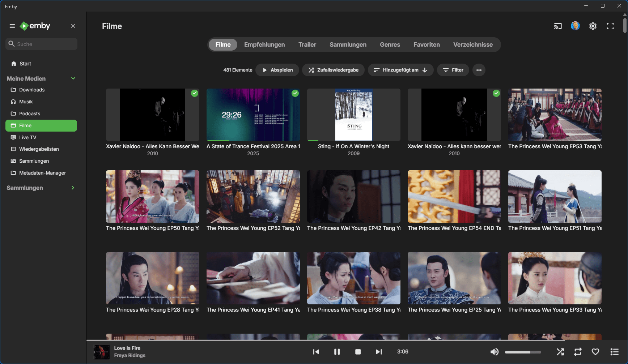This screenshot has height=364, width=628.
Task: Click the Zufallswiedergabe button
Action: (333, 70)
